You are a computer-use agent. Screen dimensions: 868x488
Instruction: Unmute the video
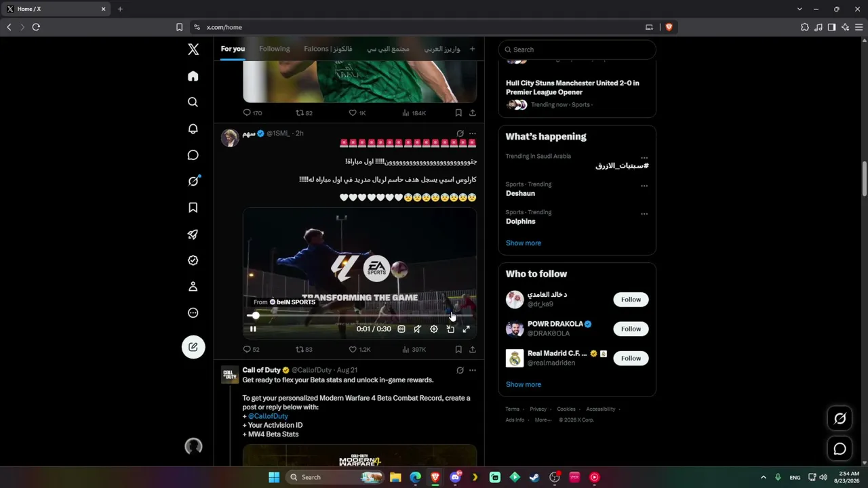pyautogui.click(x=418, y=329)
